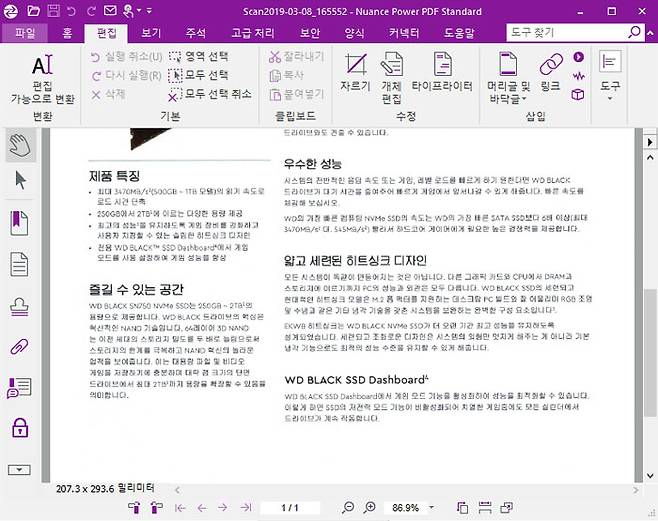Switch to the 홈 tab
658x521 pixels.
(67, 33)
